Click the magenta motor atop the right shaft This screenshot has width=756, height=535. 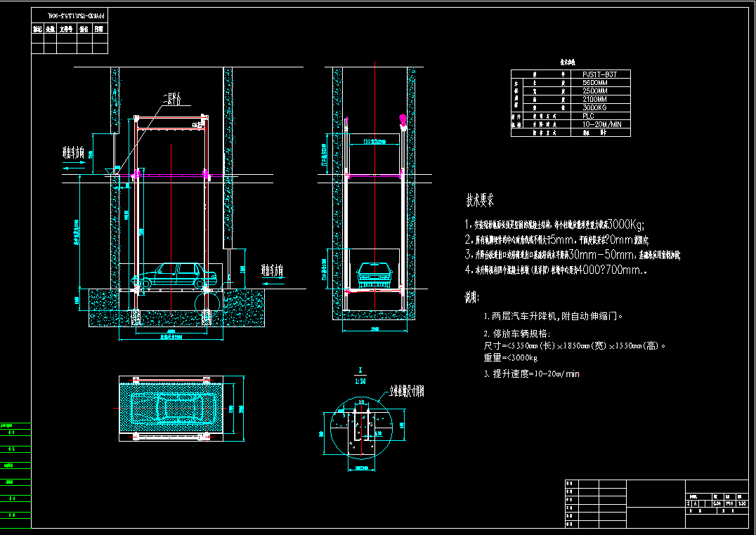pyautogui.click(x=403, y=121)
